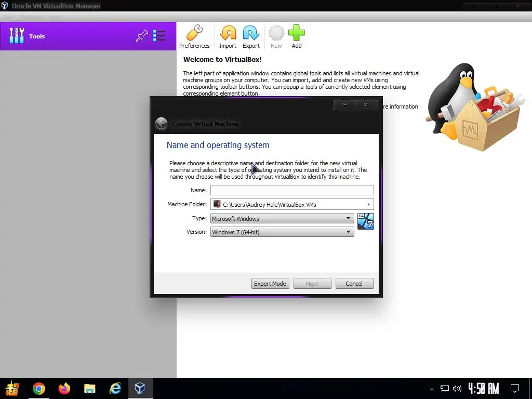Click the dialog's title bar help button
532x399 pixels.
click(345, 105)
